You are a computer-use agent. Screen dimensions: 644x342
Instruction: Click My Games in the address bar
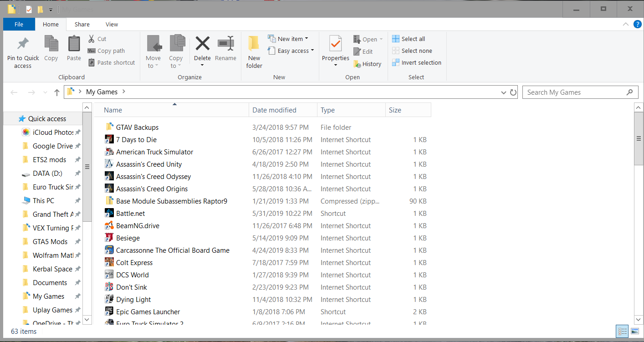tap(102, 92)
